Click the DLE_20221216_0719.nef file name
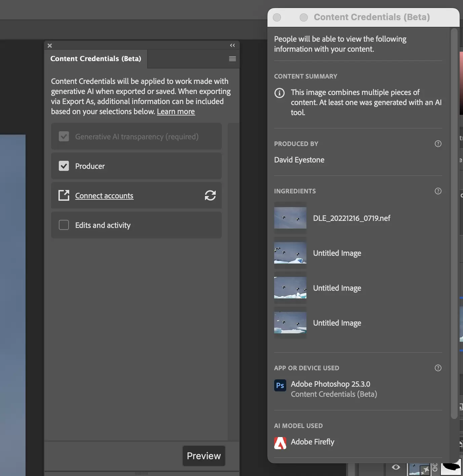This screenshot has width=463, height=476. pos(352,218)
